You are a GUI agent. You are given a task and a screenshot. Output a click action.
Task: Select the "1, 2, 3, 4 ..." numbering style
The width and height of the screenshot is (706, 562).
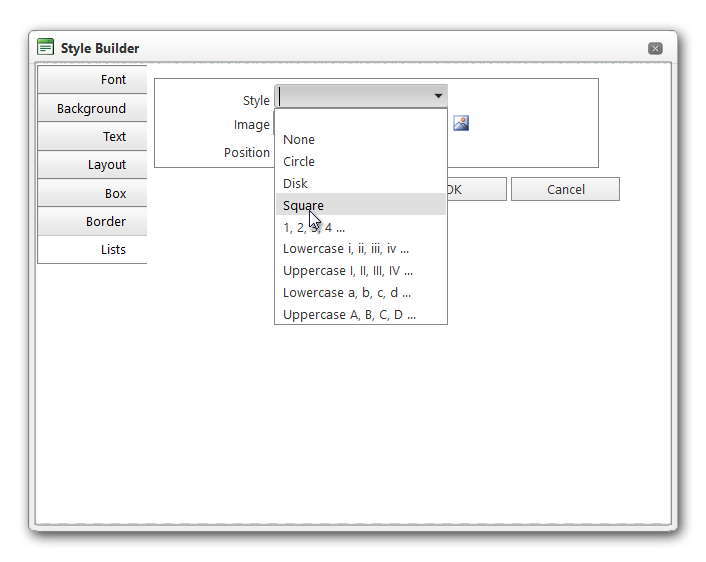tap(314, 227)
